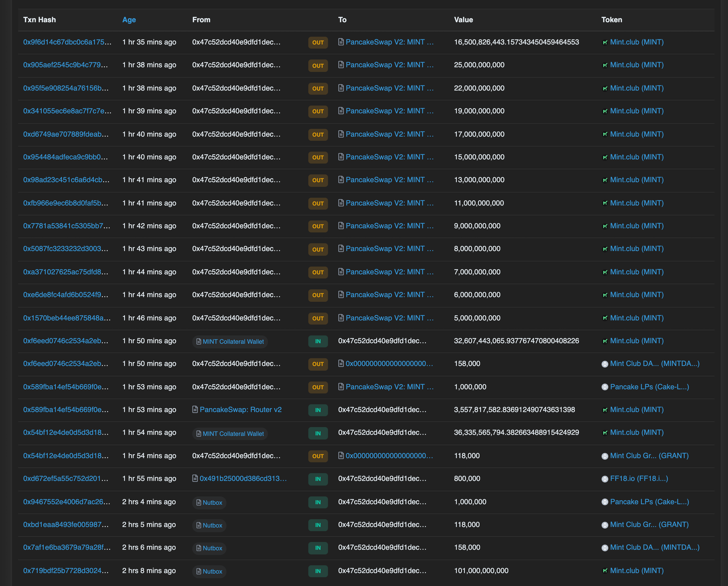This screenshot has height=586, width=728.
Task: Click the Mint.club token icon in the 3,557,817,582 row
Action: 605,410
